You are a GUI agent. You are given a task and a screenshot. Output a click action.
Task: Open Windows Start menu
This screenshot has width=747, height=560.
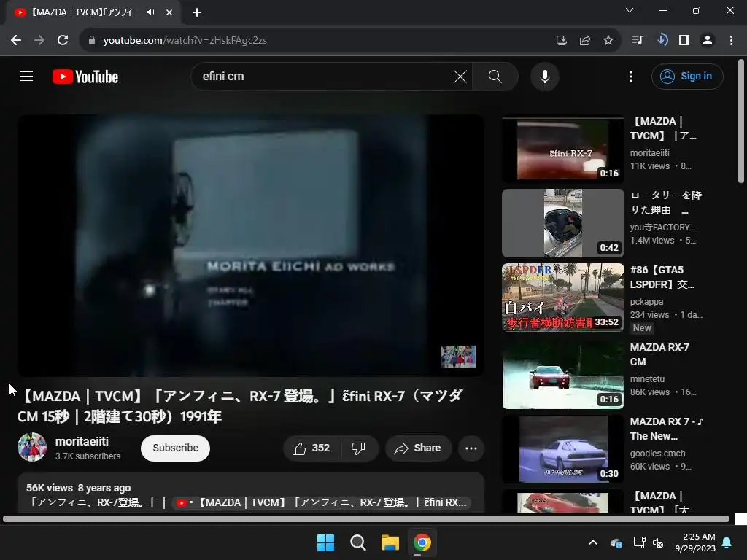pyautogui.click(x=326, y=542)
